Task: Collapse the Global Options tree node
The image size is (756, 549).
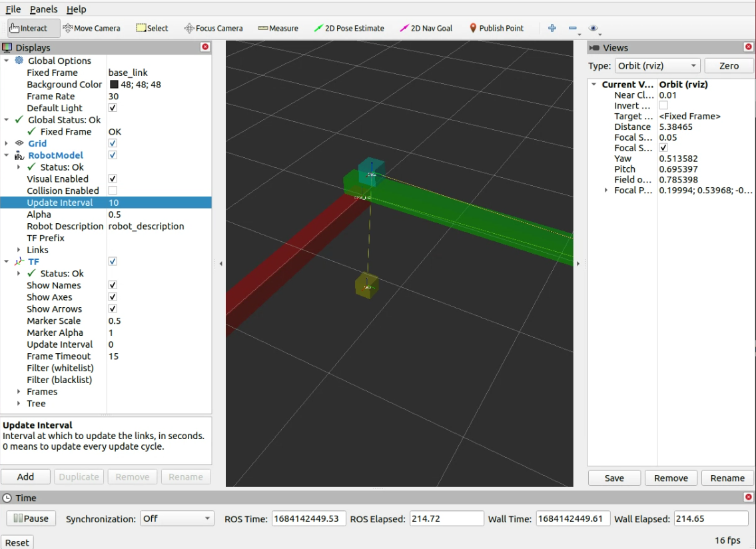Action: [x=6, y=61]
